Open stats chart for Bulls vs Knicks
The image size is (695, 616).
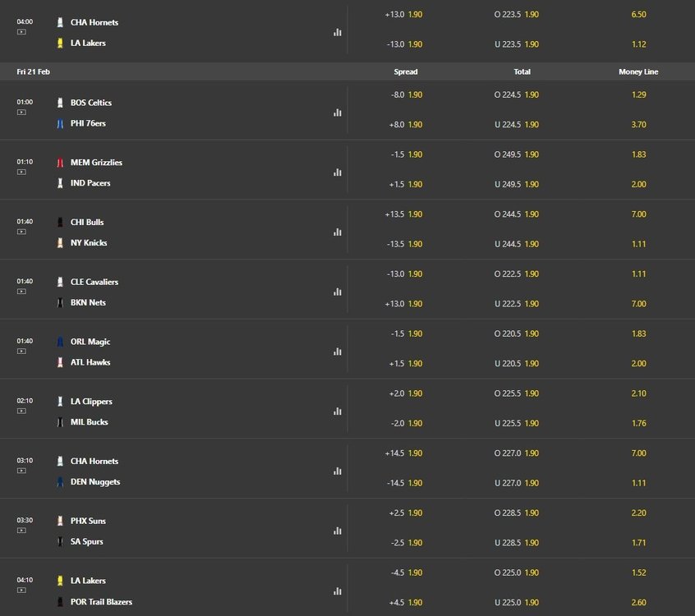[338, 232]
